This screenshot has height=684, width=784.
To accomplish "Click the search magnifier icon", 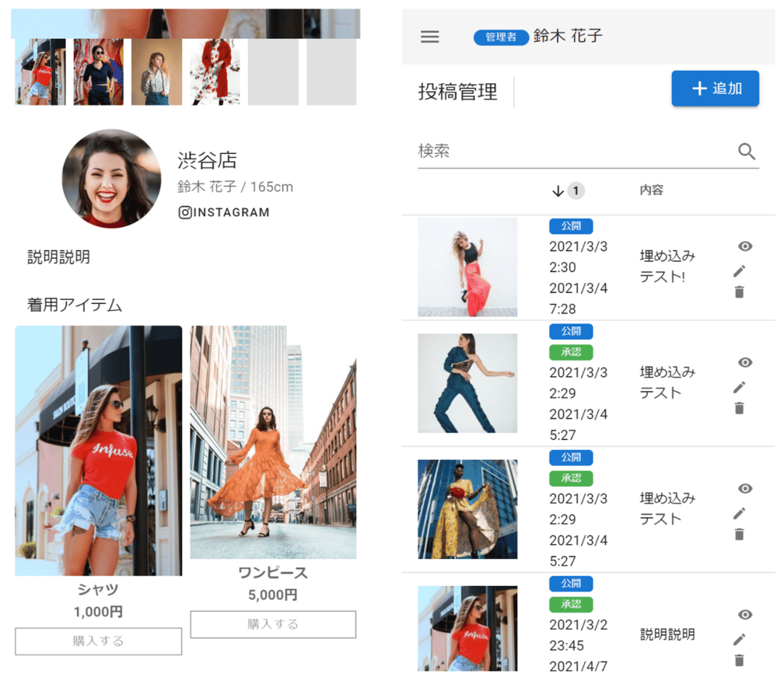I will click(747, 152).
